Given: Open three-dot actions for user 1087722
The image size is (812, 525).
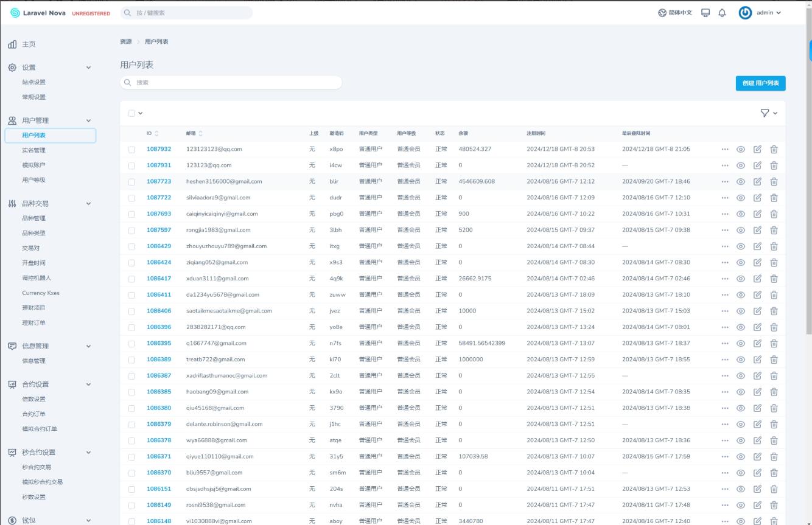Looking at the screenshot, I should [724, 198].
